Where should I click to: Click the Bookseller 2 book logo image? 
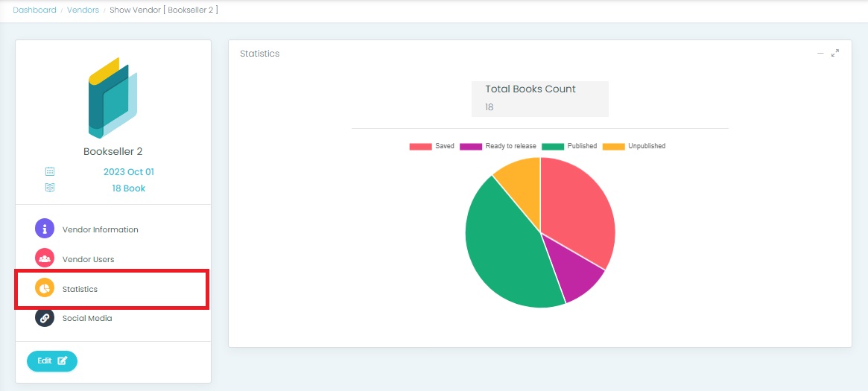(113, 98)
